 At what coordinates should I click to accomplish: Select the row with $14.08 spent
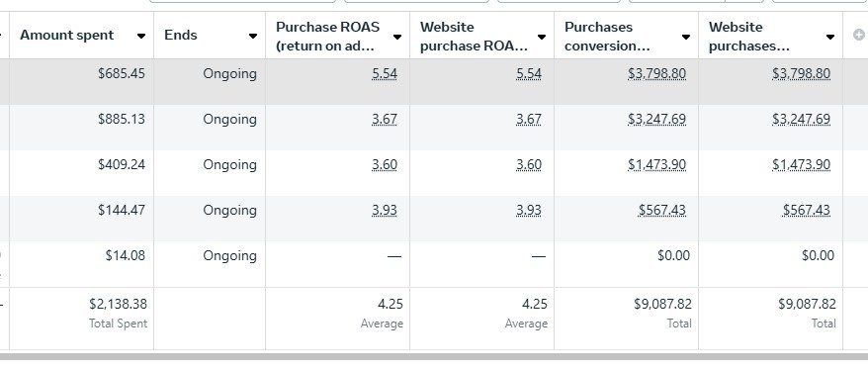[434, 264]
